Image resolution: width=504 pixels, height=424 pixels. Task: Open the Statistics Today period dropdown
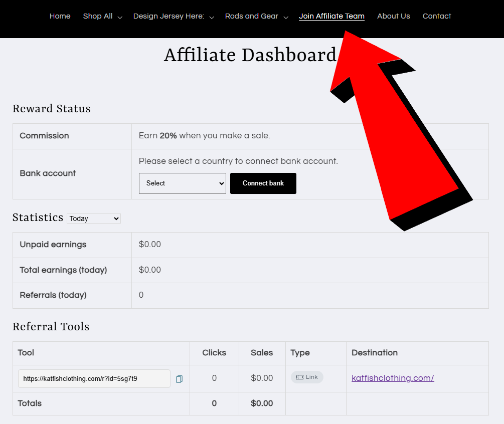(94, 219)
